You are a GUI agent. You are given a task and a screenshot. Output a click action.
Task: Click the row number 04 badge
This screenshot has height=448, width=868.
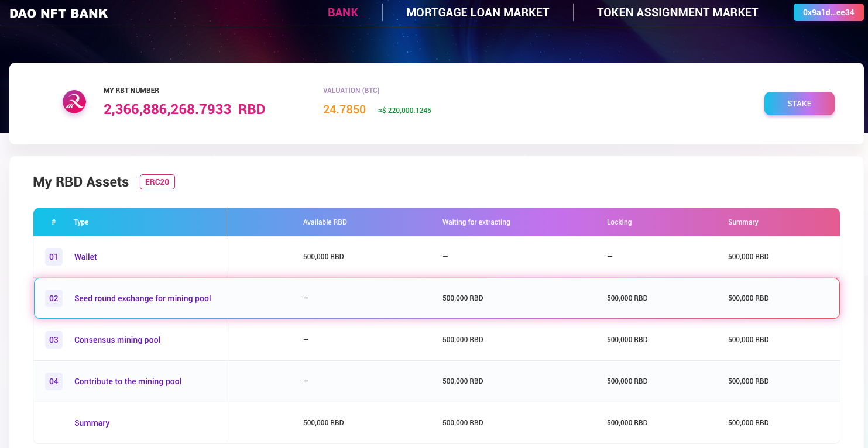click(x=54, y=381)
